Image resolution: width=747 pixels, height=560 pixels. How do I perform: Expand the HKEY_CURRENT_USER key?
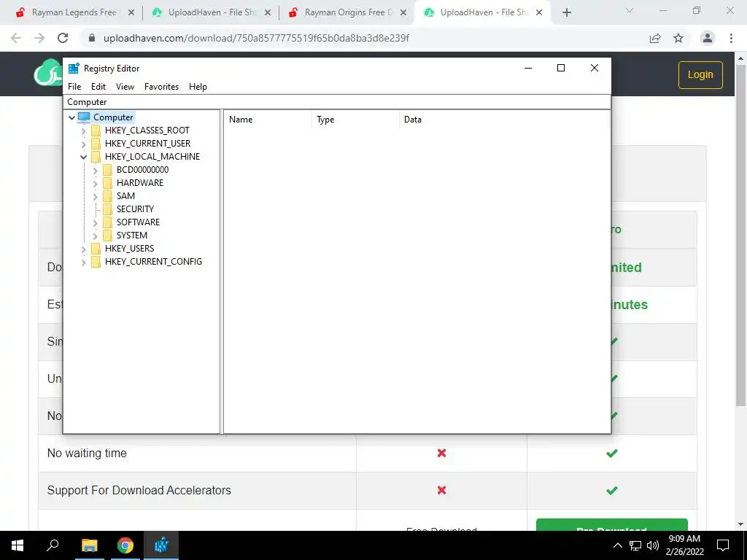coord(83,144)
